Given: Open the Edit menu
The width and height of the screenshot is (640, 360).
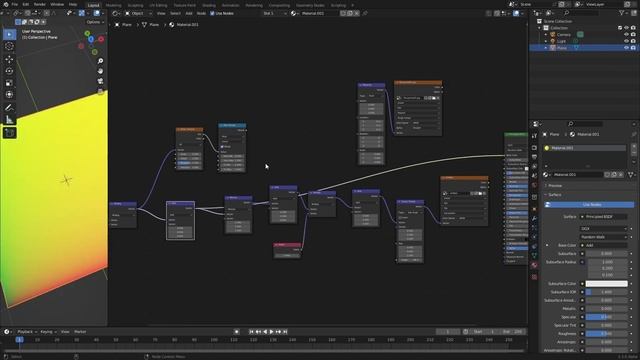Looking at the screenshot, I should 26,4.
